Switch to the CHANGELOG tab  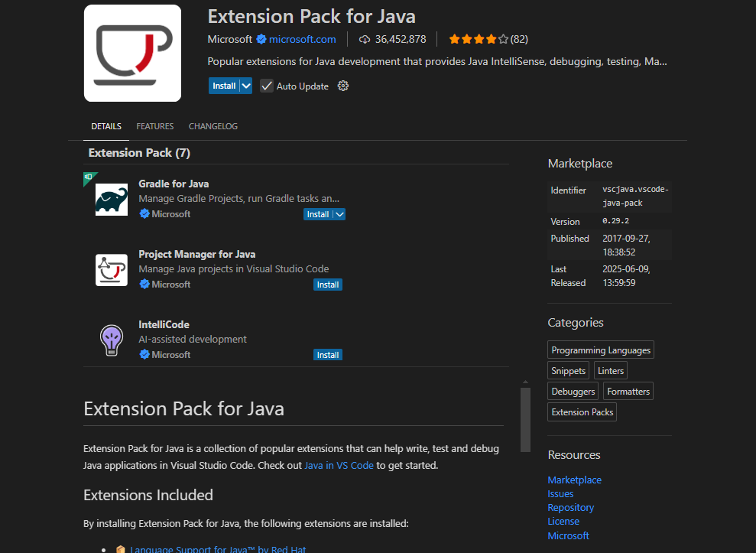coord(213,126)
